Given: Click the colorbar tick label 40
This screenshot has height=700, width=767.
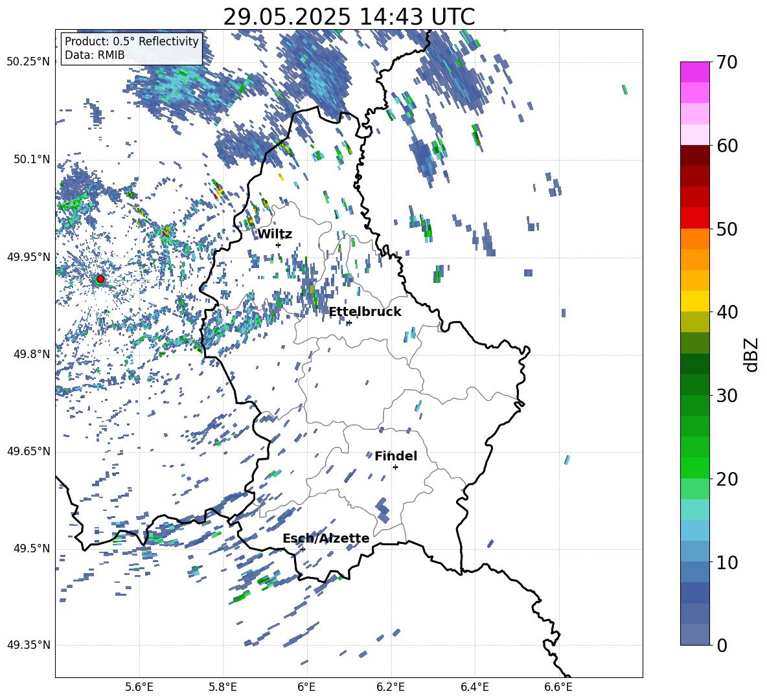Looking at the screenshot, I should point(726,312).
